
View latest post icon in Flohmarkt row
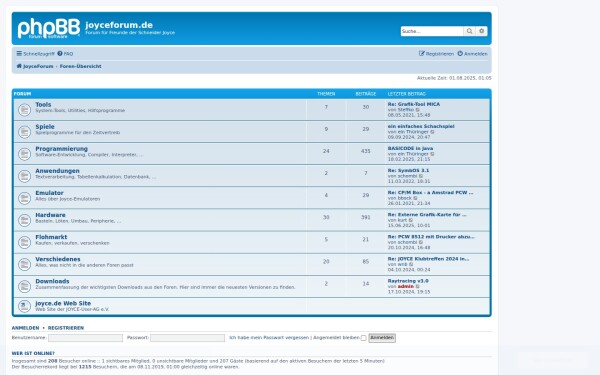(421, 242)
